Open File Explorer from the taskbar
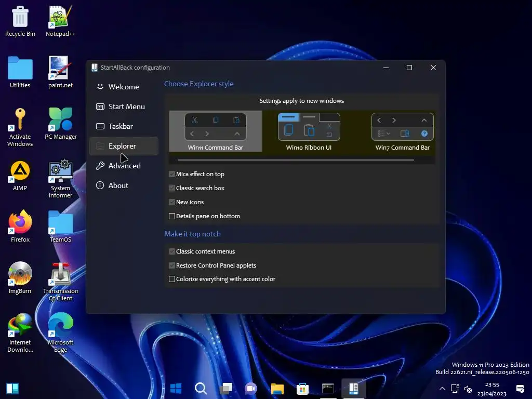This screenshot has height=399, width=532. (277, 388)
